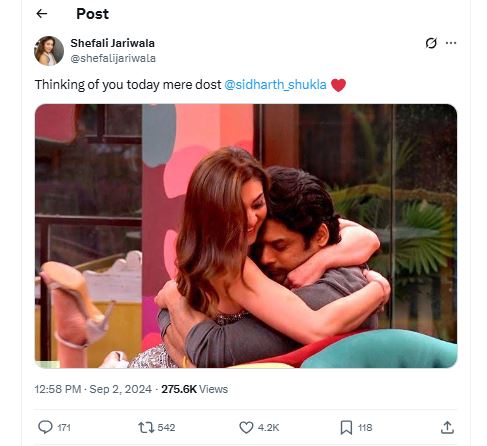Open the @sidharth_shukla mention link

pos(275,85)
